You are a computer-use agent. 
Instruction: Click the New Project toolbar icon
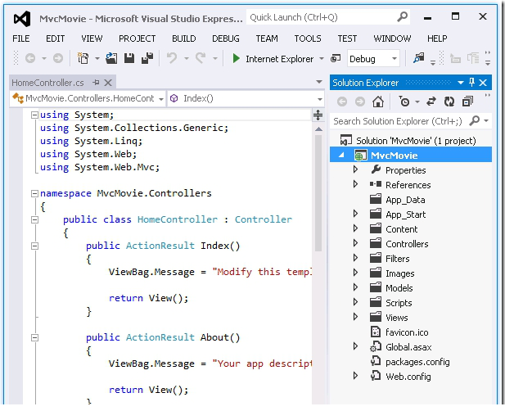click(83, 58)
